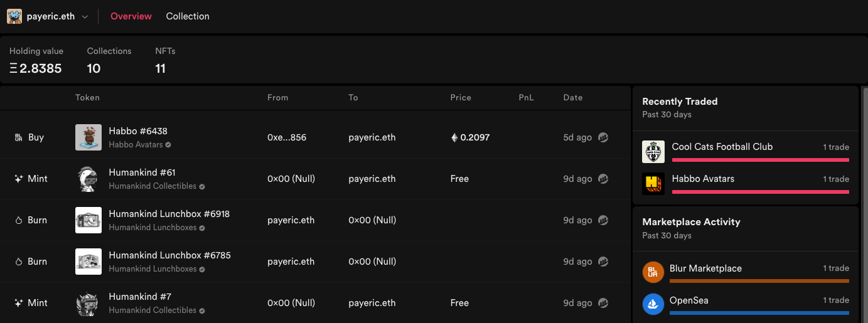Open Humankind Collectibles collection link under #61

[x=153, y=186]
